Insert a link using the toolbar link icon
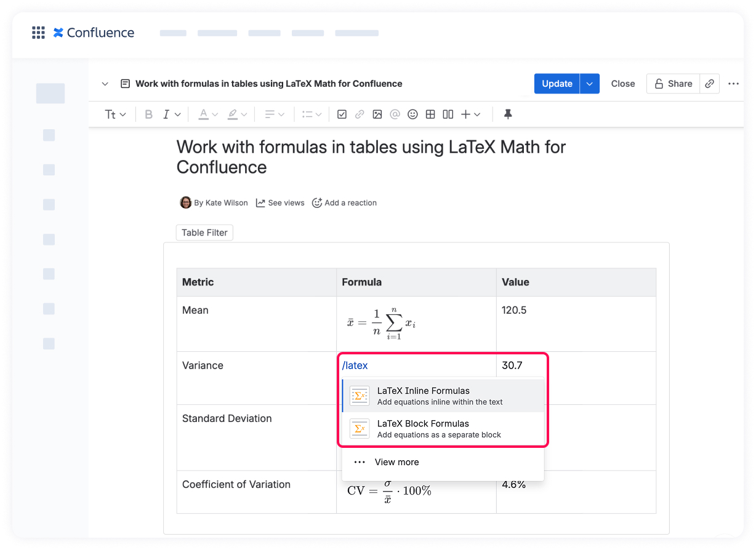 pos(360,114)
